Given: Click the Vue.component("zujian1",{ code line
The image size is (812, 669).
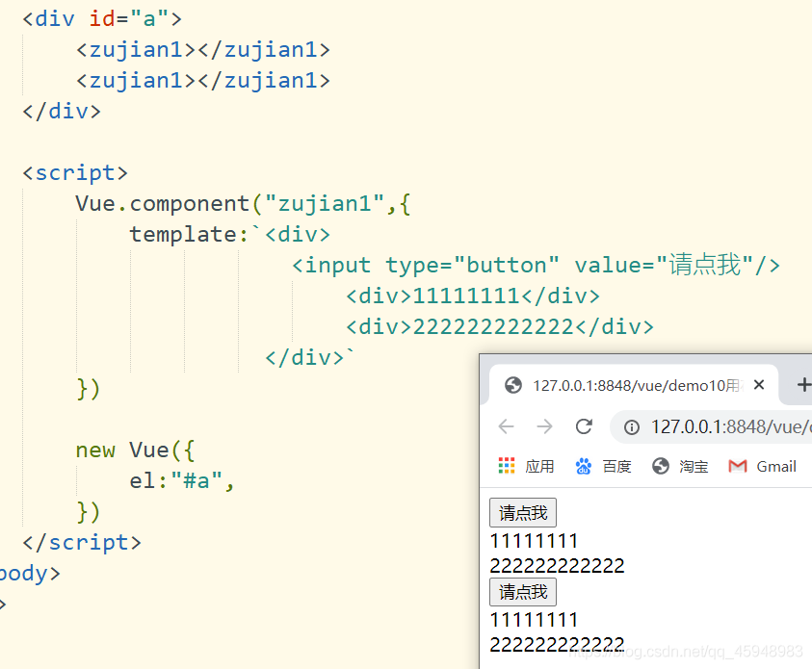Looking at the screenshot, I should tap(243, 204).
